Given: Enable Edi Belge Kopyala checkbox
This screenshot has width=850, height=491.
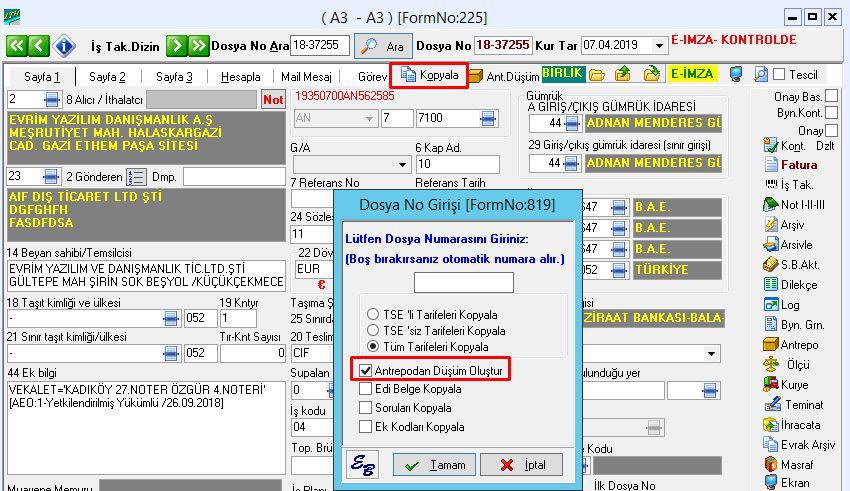Looking at the screenshot, I should (x=367, y=389).
